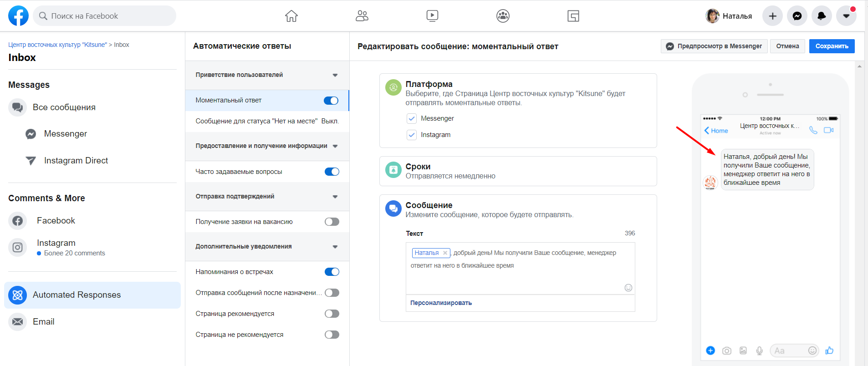
Task: Click into the message text box
Action: click(520, 269)
